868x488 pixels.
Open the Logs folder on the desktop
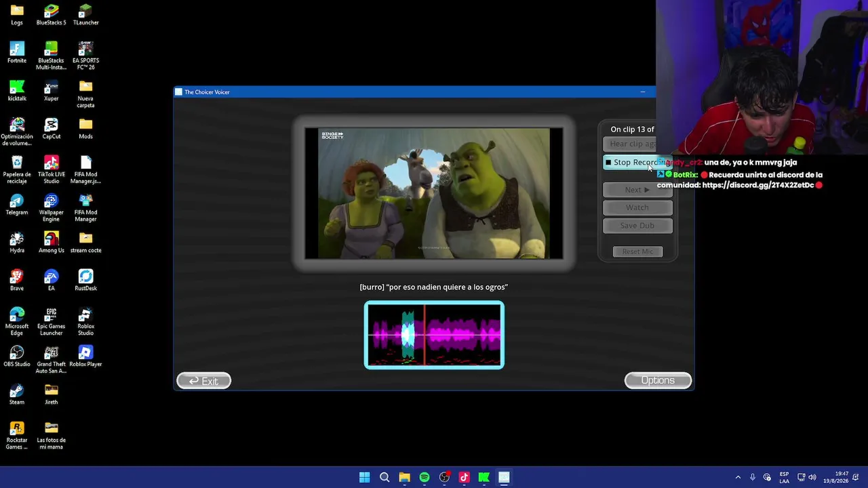pyautogui.click(x=17, y=15)
